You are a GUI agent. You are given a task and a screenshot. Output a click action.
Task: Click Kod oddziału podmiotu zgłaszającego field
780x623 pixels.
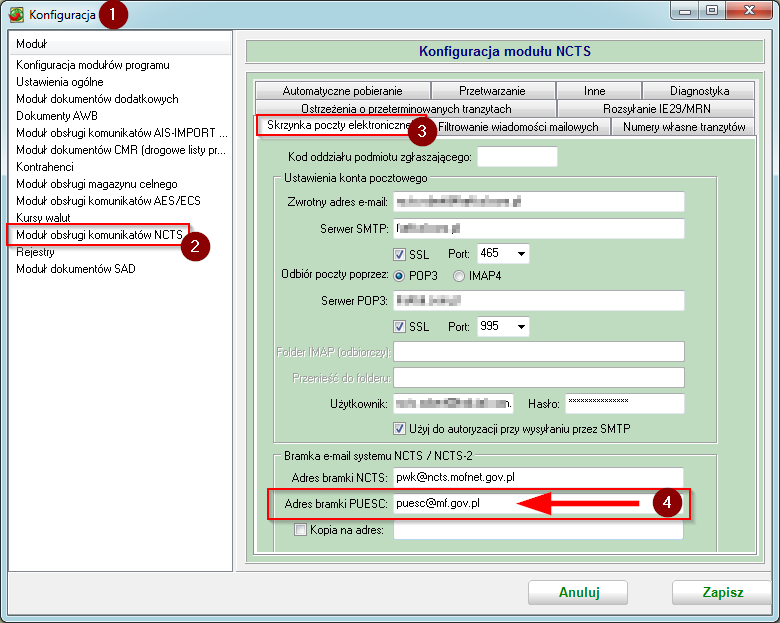pyautogui.click(x=517, y=157)
